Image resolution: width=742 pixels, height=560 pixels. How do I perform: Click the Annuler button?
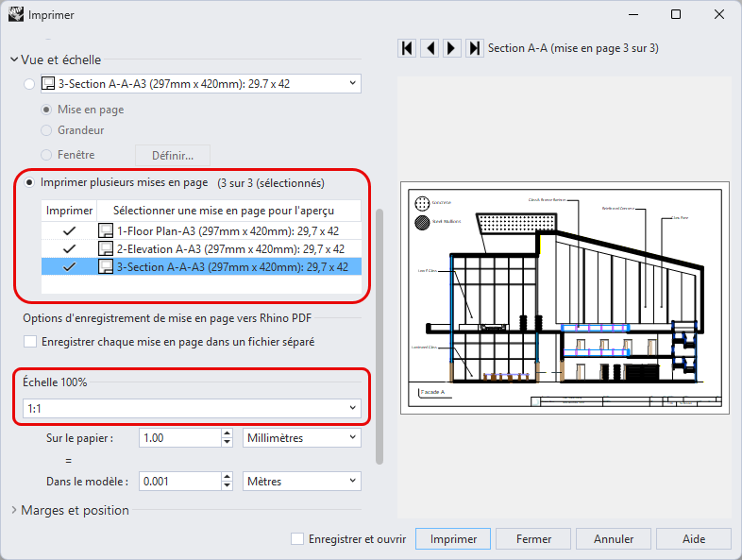click(x=614, y=539)
